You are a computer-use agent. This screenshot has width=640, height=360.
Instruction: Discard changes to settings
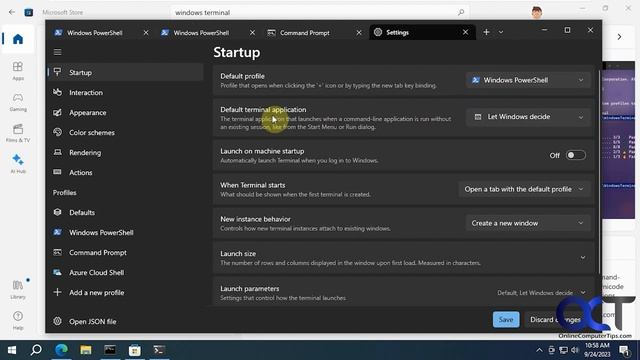[x=555, y=320]
